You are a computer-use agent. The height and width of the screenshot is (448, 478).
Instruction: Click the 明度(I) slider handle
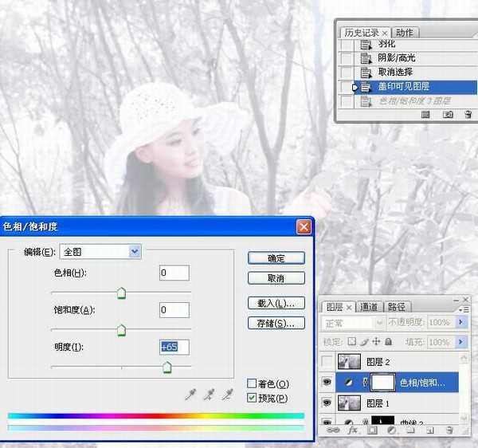coord(167,367)
